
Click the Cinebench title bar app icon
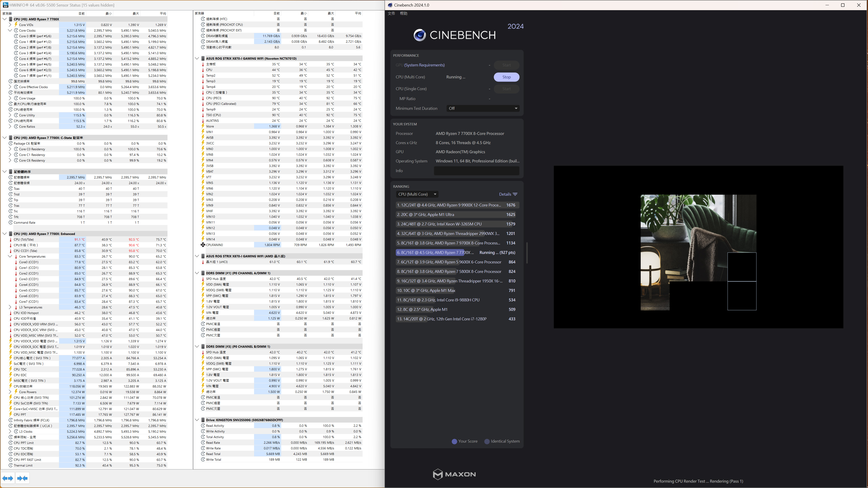coord(390,5)
